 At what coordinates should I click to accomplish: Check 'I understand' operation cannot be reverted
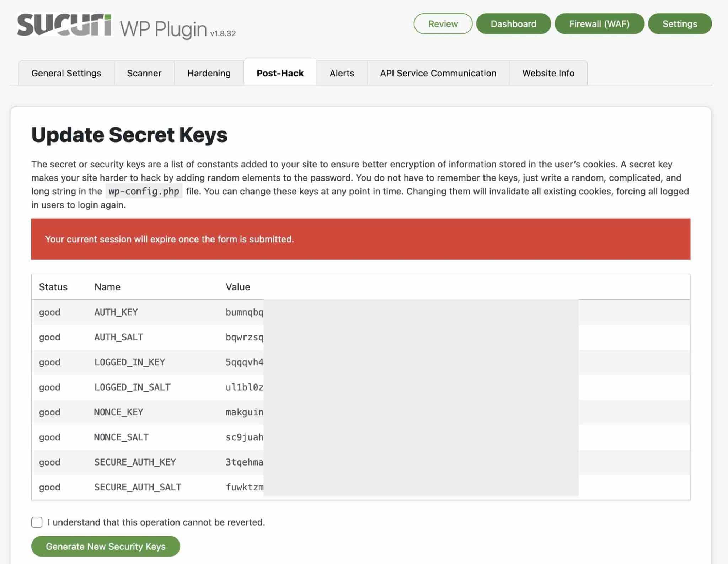37,522
